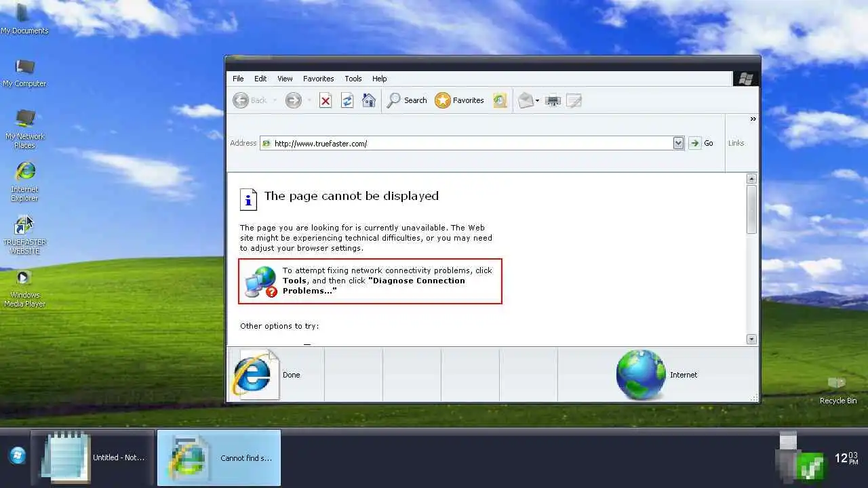This screenshot has height=488, width=868.
Task: Click the page scrollbar up arrow
Action: click(x=751, y=179)
